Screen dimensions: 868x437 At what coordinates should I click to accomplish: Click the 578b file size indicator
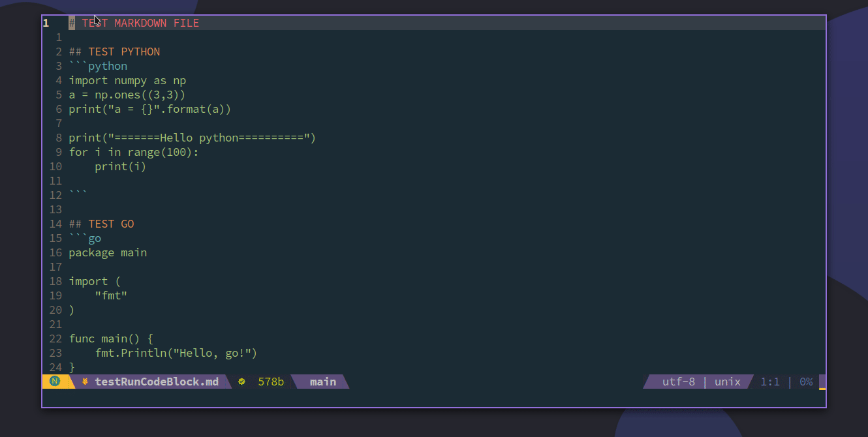coord(271,382)
